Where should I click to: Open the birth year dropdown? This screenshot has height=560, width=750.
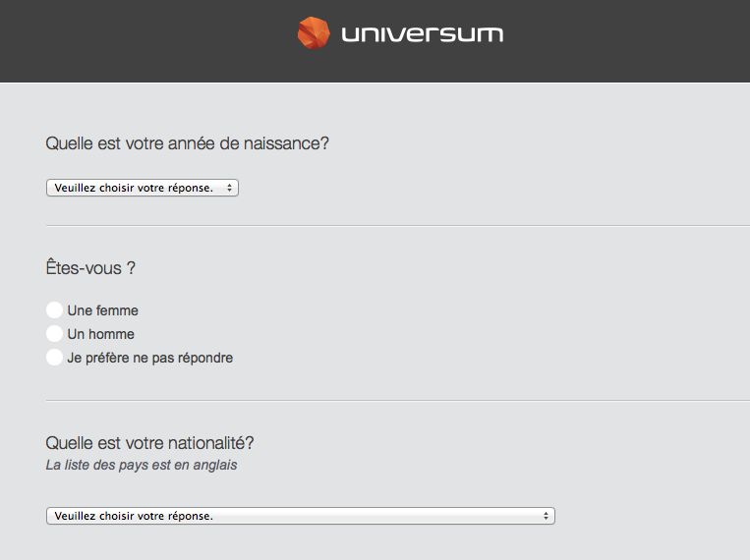pos(143,188)
